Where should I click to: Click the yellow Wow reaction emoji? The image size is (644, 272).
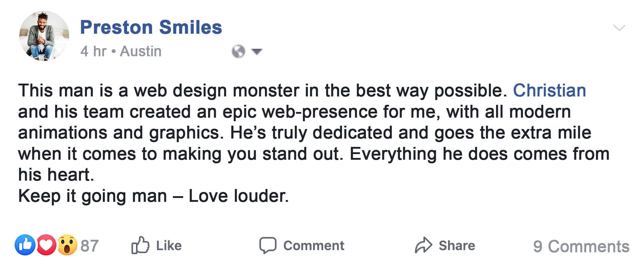(67, 245)
